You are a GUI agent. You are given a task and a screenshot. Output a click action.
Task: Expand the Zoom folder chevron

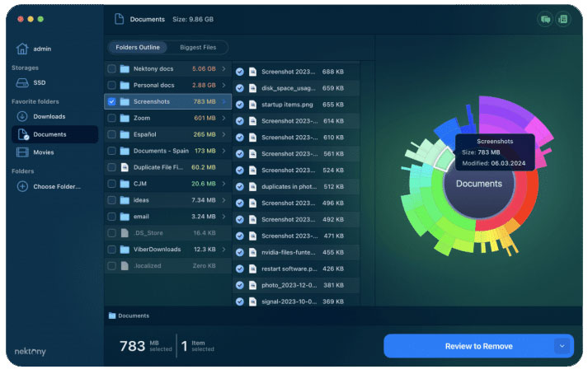[223, 118]
